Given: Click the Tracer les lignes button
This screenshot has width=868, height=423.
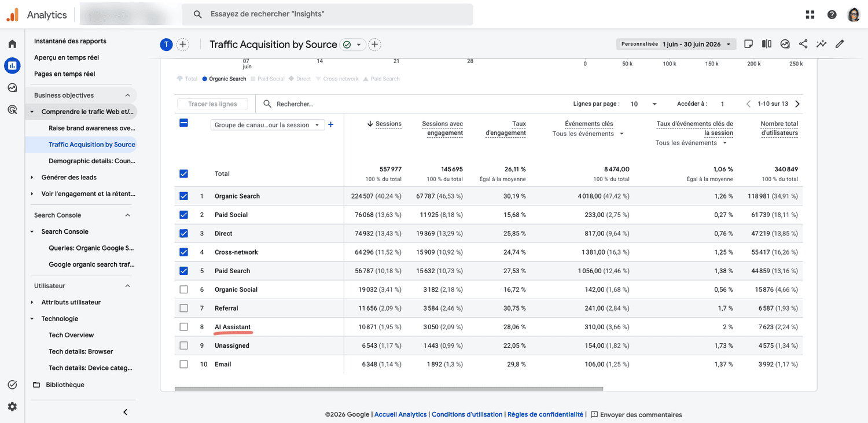Looking at the screenshot, I should pos(212,104).
